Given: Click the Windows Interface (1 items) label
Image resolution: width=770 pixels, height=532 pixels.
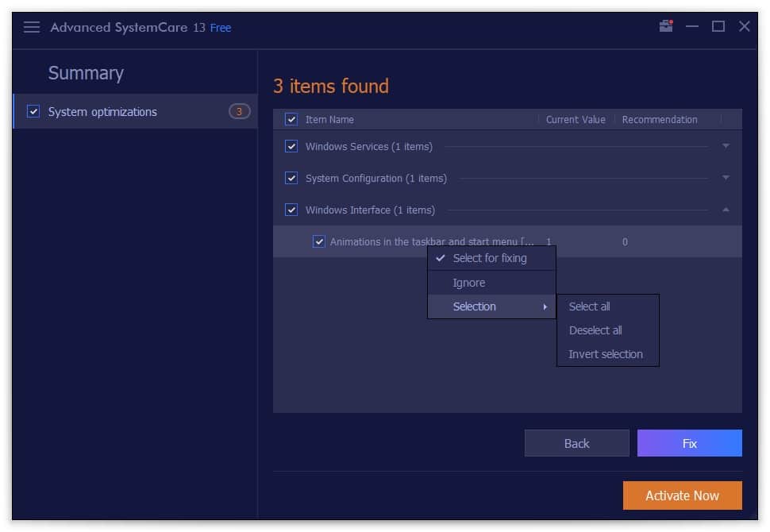Looking at the screenshot, I should (370, 210).
